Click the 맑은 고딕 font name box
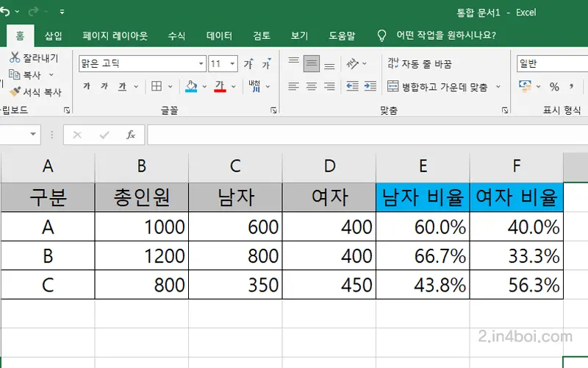 tap(137, 63)
